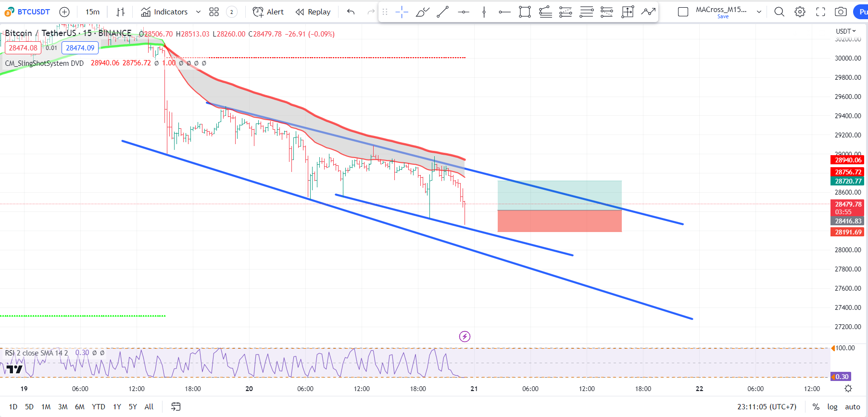Click the 28479.78 current price label
Viewport: 868px width, 417px height.
pos(847,208)
